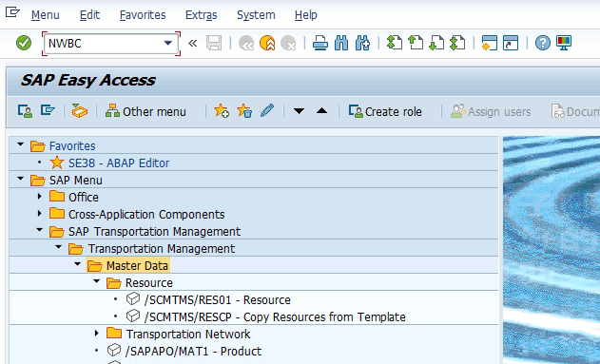Screen dimensions: 600x364
Task: Collapse the Favorites folder
Action: (x=21, y=145)
